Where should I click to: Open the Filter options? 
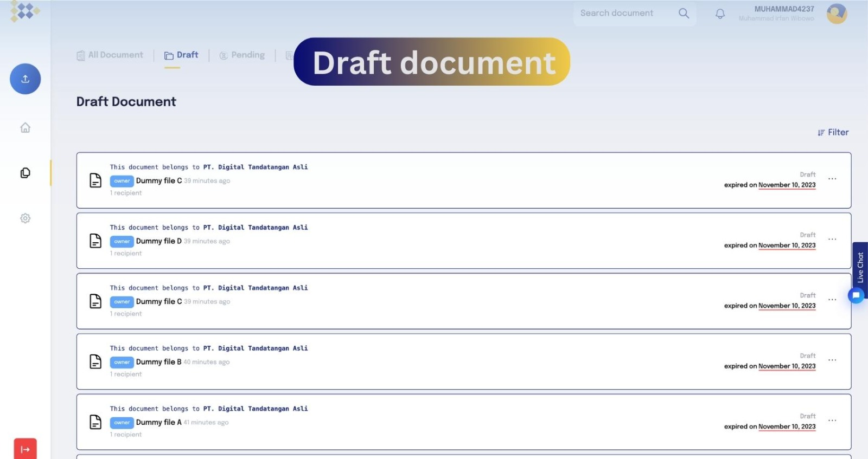(x=833, y=132)
